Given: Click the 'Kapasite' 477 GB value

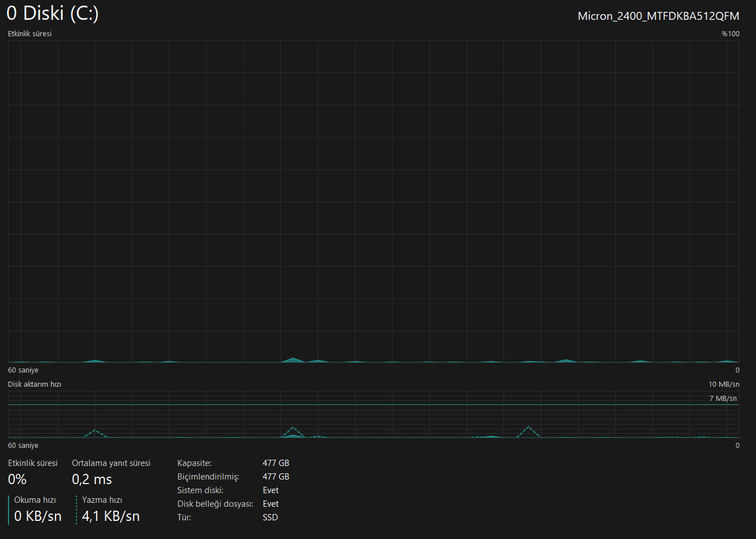Looking at the screenshot, I should 276,463.
